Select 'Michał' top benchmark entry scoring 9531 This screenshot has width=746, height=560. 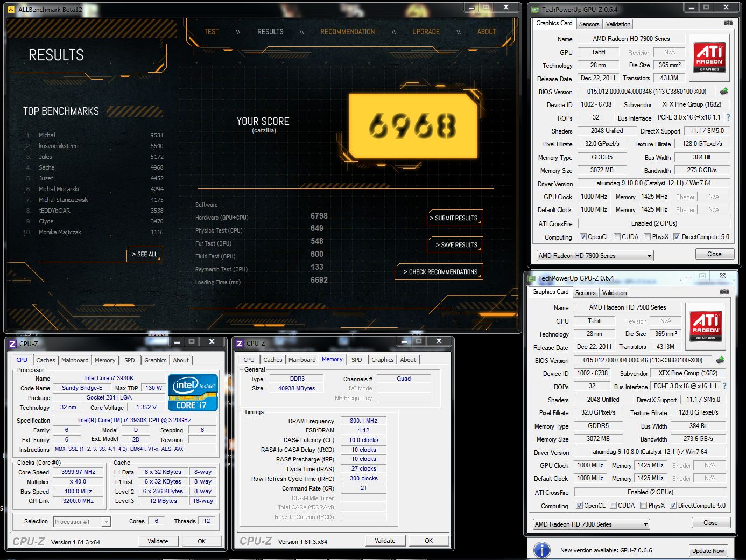(95, 135)
